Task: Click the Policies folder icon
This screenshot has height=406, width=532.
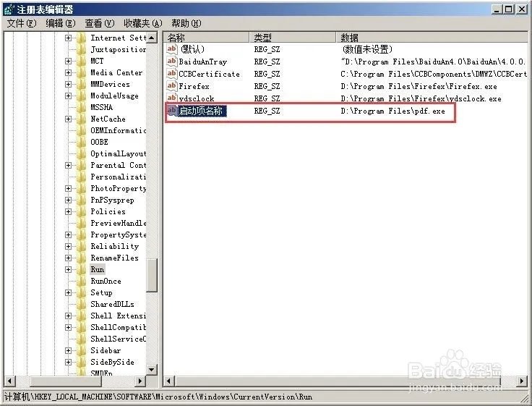Action: pos(82,211)
